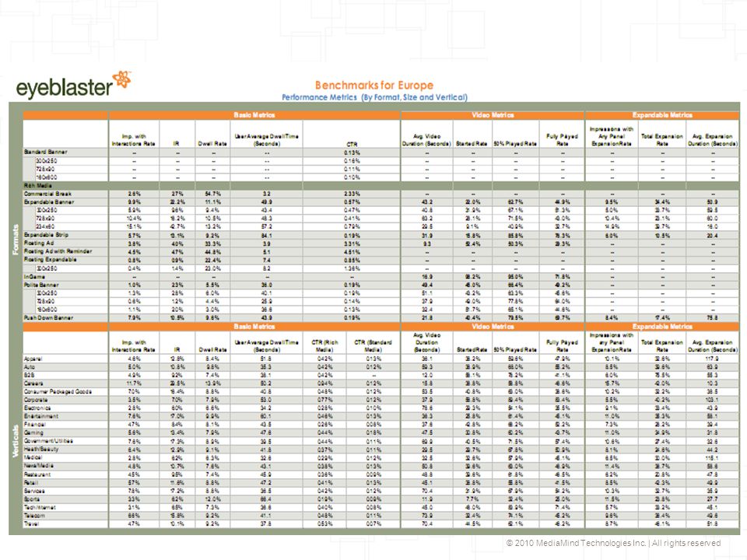Click 'Video Metrics' header of the Verticals table
747x560 pixels.
click(493, 327)
